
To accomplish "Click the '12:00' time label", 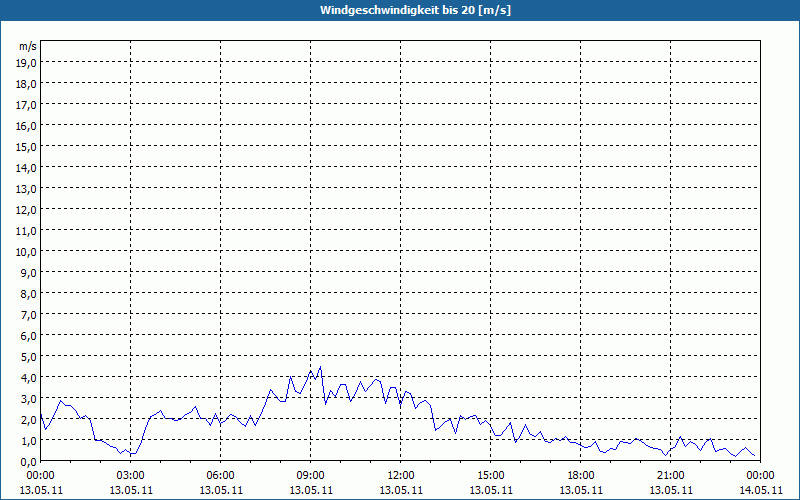I will [x=401, y=476].
